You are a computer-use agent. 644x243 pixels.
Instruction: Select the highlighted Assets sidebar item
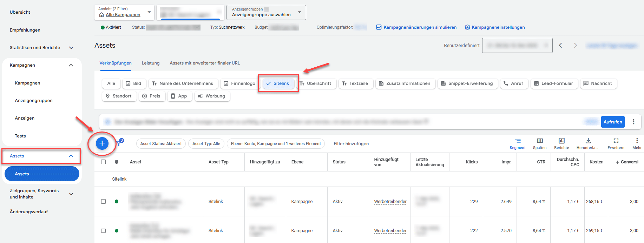pos(42,174)
